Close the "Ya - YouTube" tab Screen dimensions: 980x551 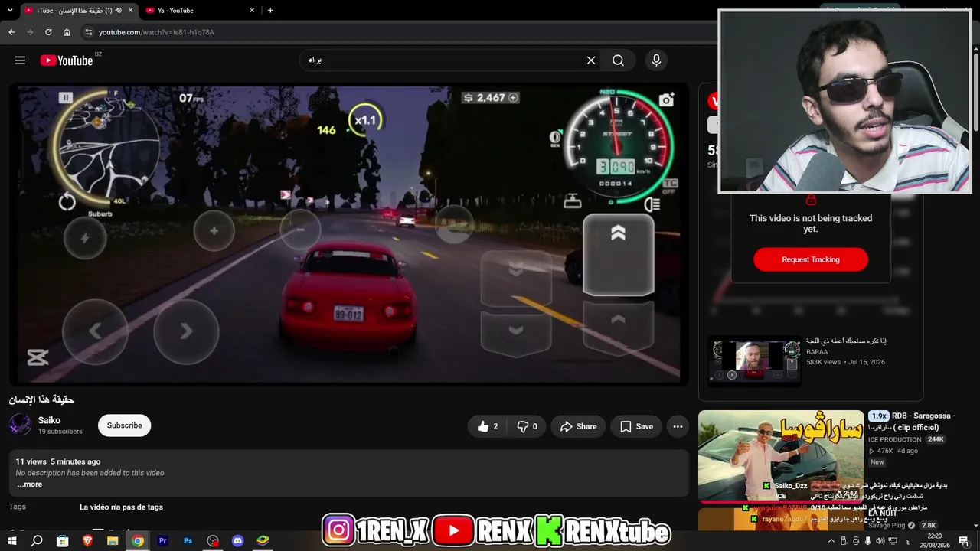252,11
